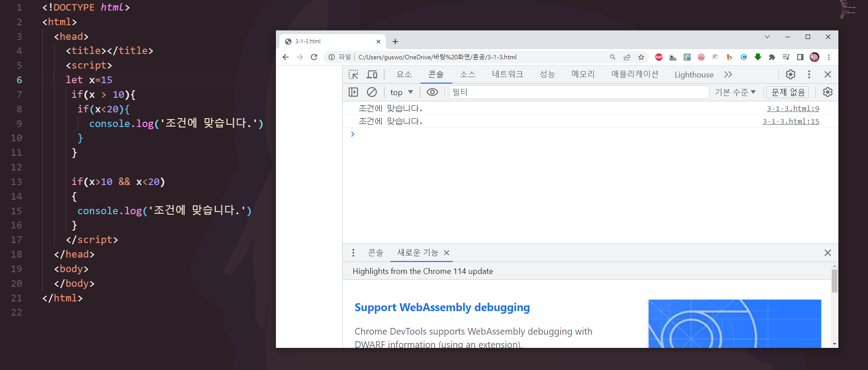This screenshot has height=370, width=868.
Task: Open the DevTools three-dot customize menu
Action: coord(809,74)
